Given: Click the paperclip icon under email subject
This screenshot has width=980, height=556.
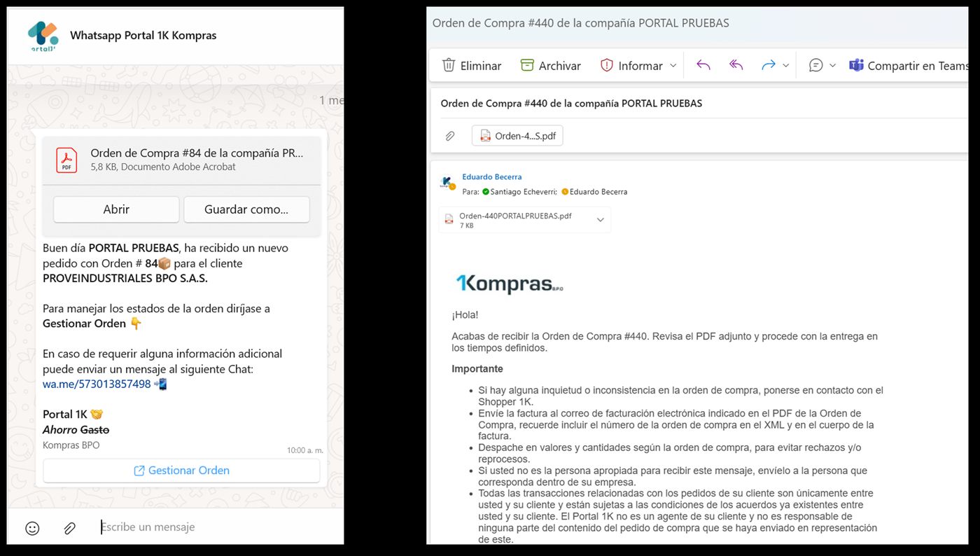Looking at the screenshot, I should coord(450,136).
